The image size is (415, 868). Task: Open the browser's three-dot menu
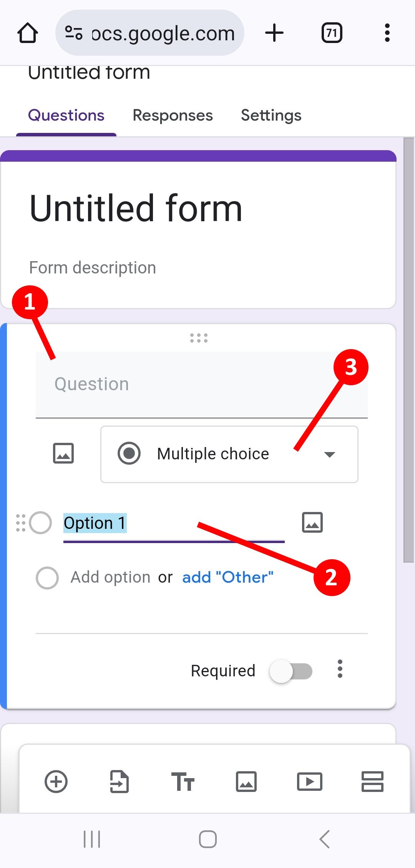pyautogui.click(x=387, y=33)
